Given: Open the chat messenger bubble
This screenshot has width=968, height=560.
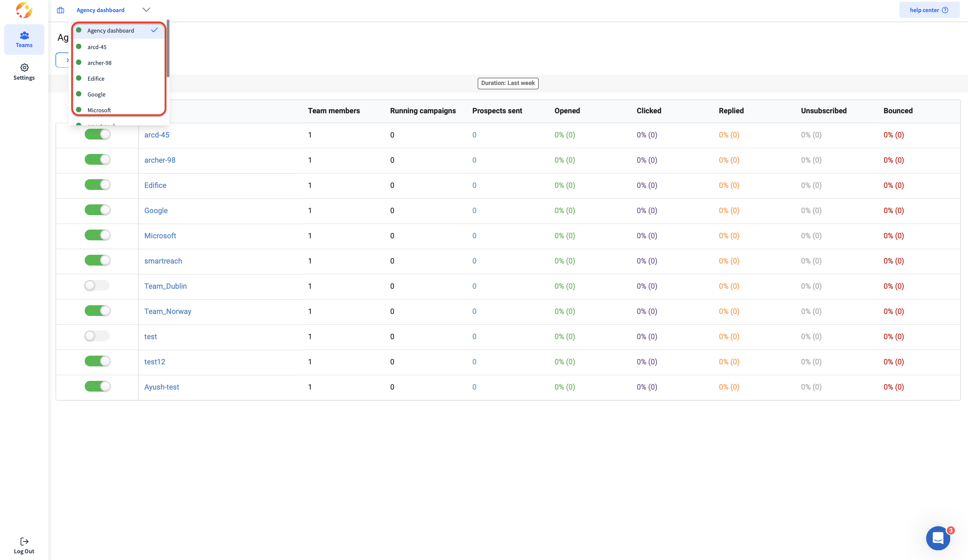Looking at the screenshot, I should (938, 538).
